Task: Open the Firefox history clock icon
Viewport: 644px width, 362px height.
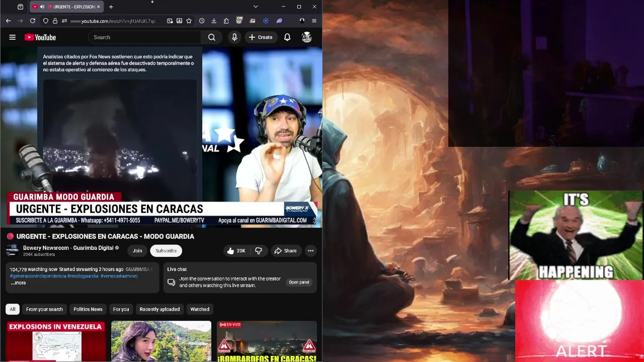Action: coord(202,21)
